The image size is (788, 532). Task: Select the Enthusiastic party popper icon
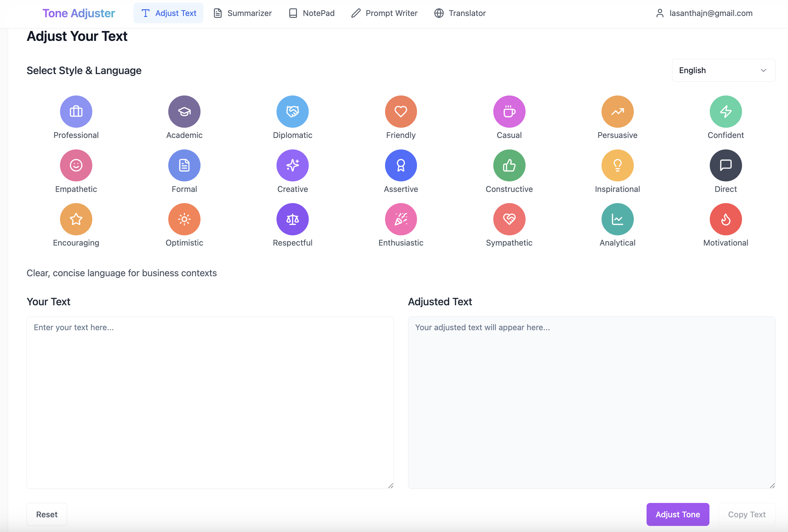click(x=401, y=219)
